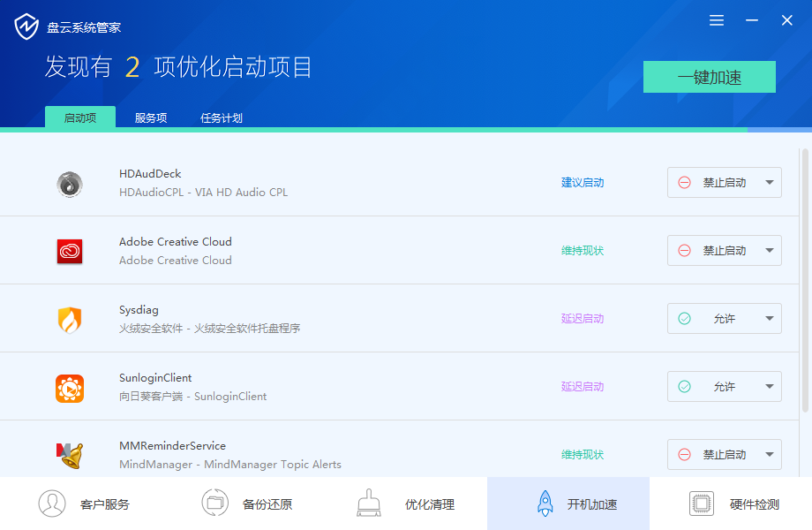
Task: Click the MMReminderService item name
Action: 172,445
